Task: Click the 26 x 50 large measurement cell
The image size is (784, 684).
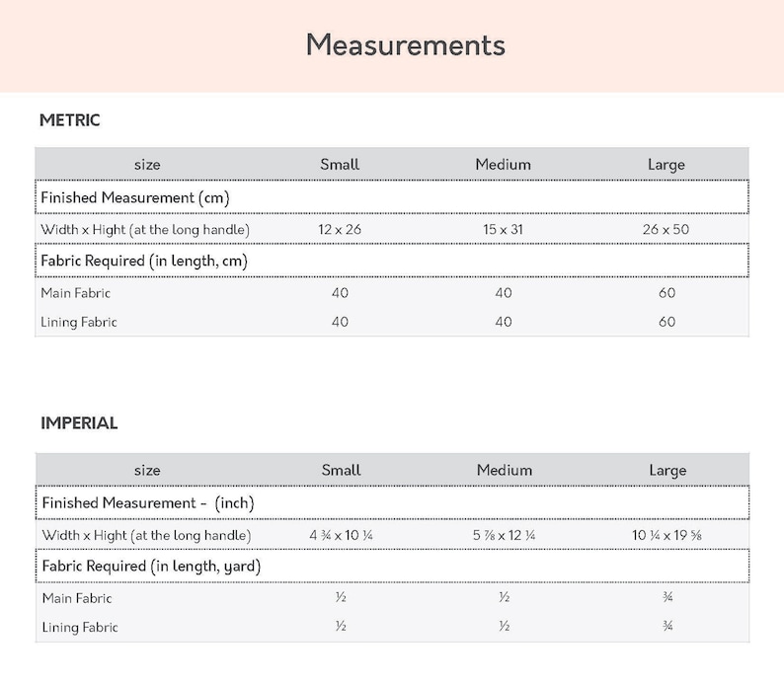Action: [x=666, y=229]
